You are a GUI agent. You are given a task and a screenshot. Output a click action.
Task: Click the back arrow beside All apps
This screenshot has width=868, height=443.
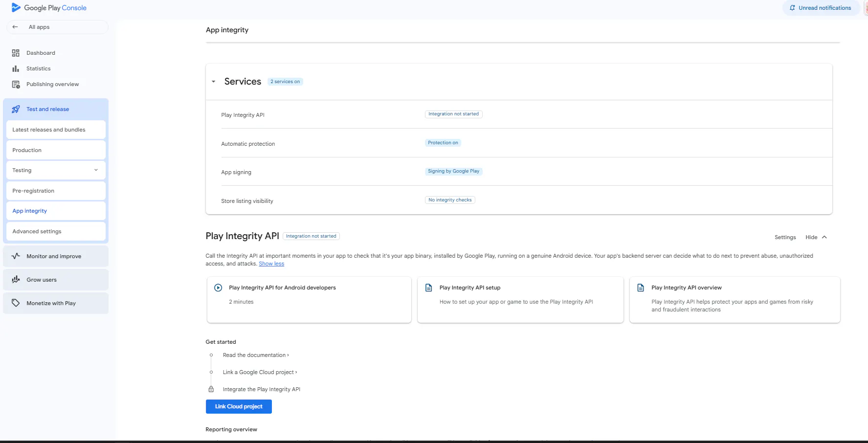pos(15,27)
